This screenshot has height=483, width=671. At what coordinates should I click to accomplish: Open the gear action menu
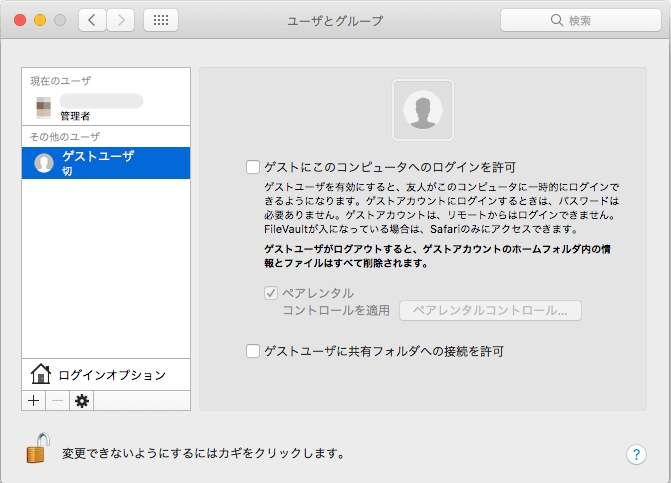82,401
